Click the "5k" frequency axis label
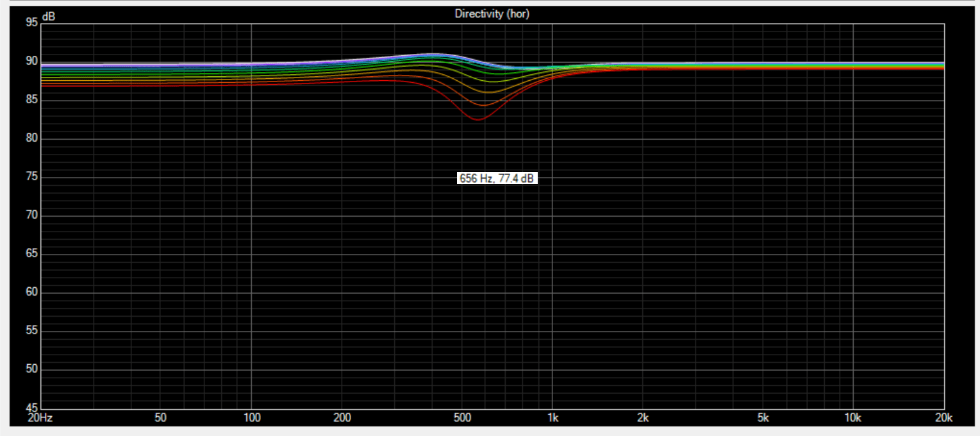 coord(763,417)
